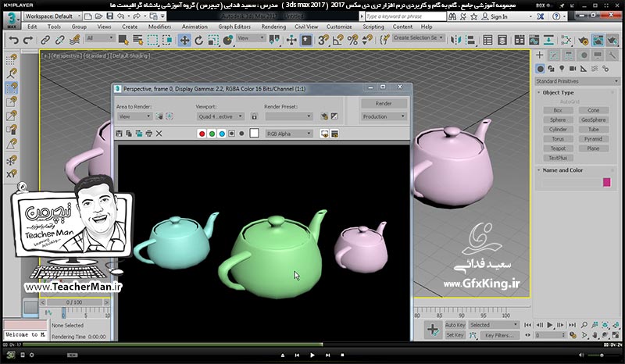Activate the Select and Move tool
Image resolution: width=625 pixels, height=364 pixels.
point(184,40)
